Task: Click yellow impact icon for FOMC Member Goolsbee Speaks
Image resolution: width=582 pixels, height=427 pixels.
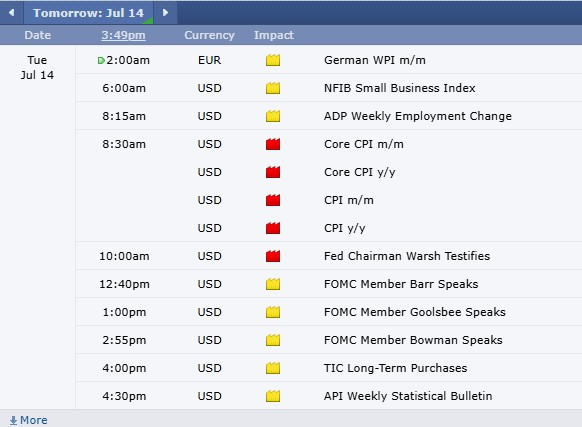Action: coord(273,312)
